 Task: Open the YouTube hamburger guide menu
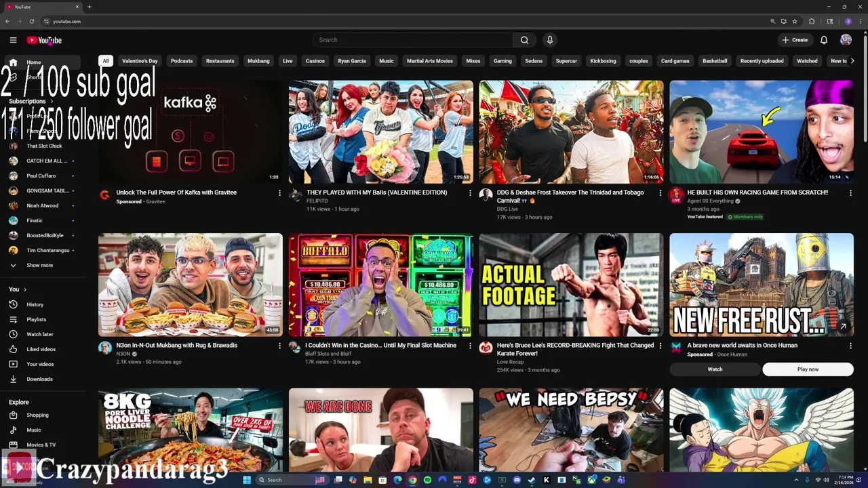pos(13,40)
